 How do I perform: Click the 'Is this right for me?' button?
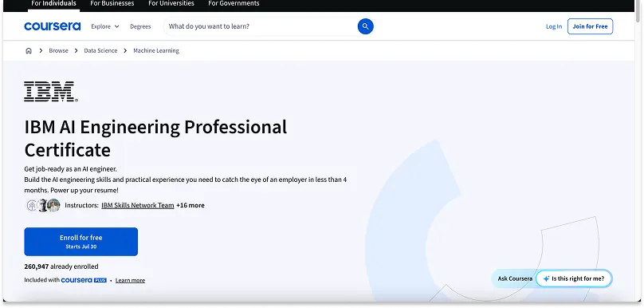[574, 278]
